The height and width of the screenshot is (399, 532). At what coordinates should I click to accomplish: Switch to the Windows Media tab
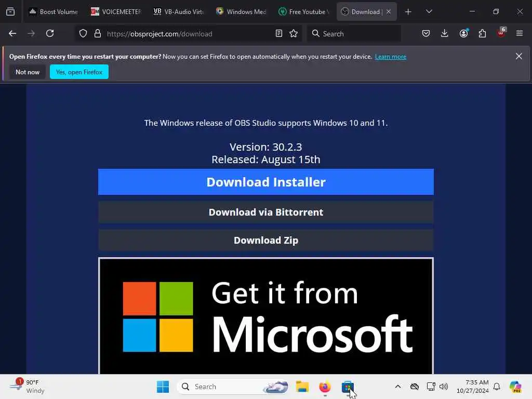[x=241, y=12]
